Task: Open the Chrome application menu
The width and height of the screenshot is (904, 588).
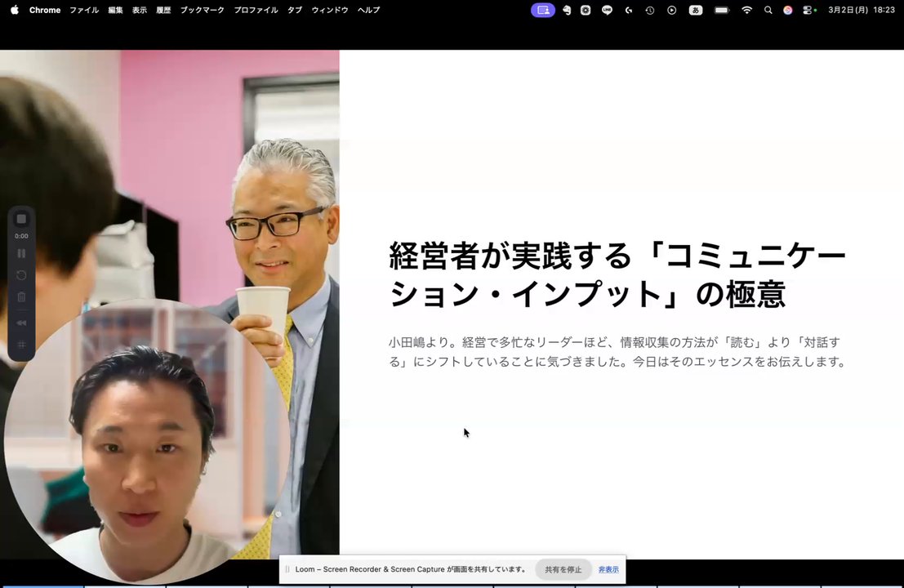Action: coord(45,10)
